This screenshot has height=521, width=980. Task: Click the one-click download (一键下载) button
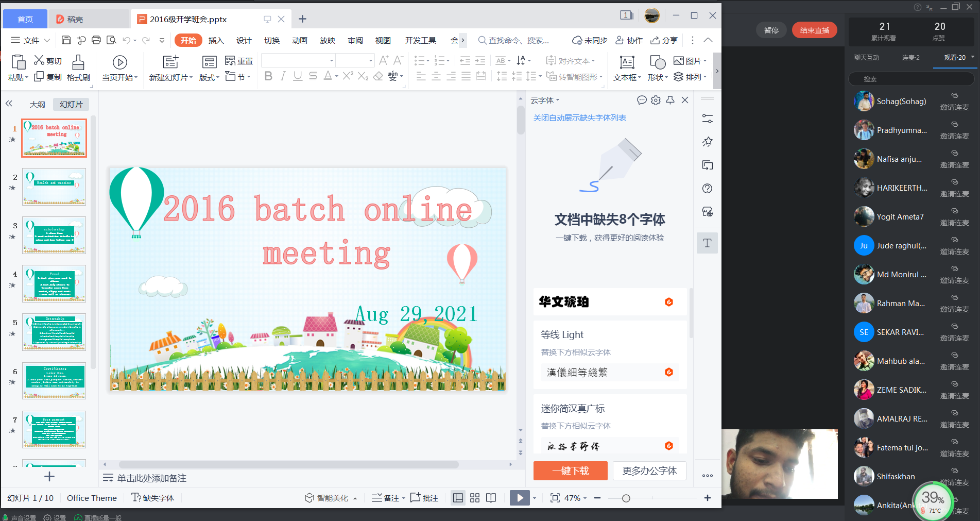[570, 470]
